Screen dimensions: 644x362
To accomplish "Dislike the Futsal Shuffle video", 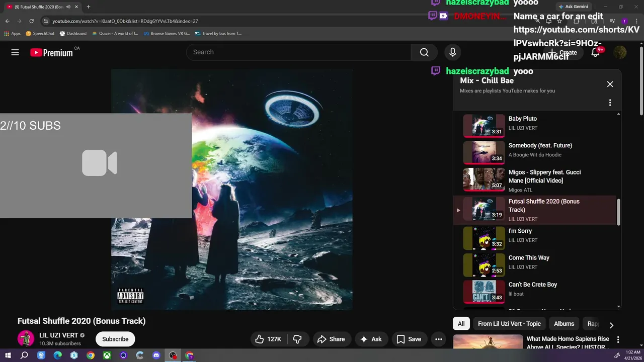I will pyautogui.click(x=297, y=339).
